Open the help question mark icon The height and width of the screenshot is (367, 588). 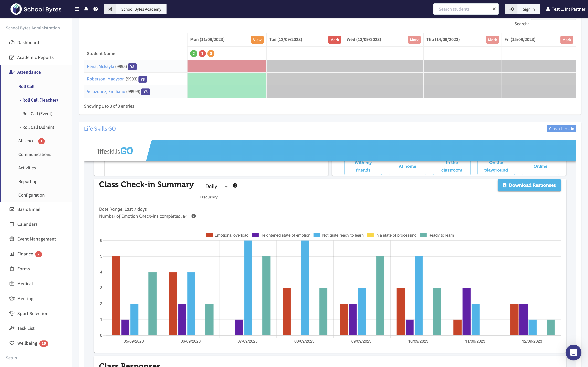tap(95, 9)
